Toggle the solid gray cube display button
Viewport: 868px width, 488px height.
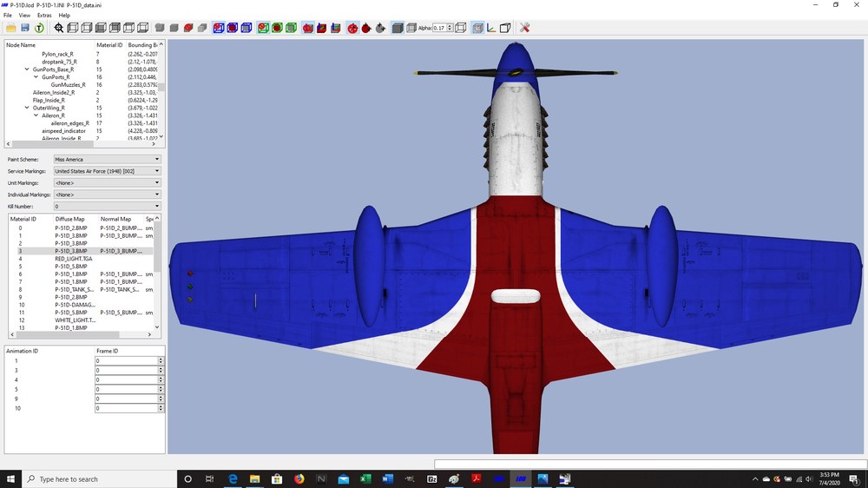pos(398,28)
